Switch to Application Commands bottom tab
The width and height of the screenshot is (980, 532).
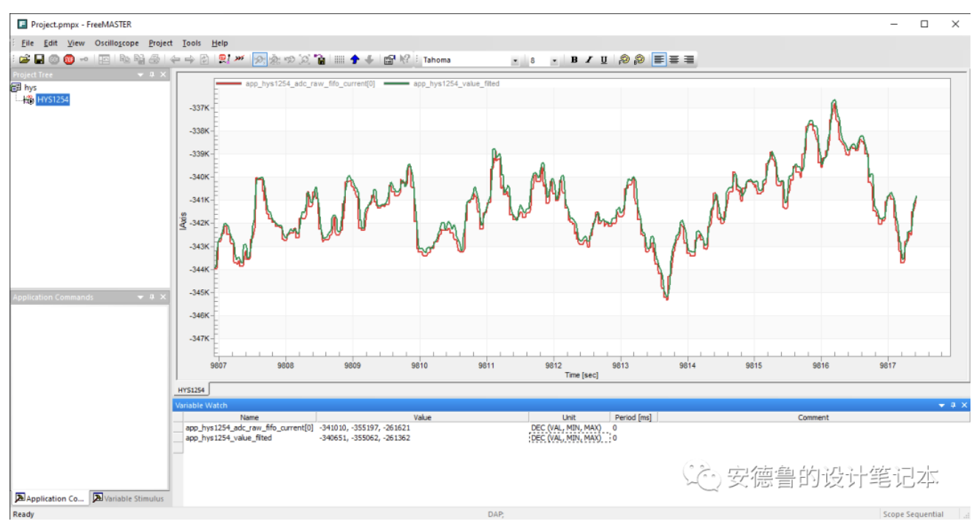(50, 498)
